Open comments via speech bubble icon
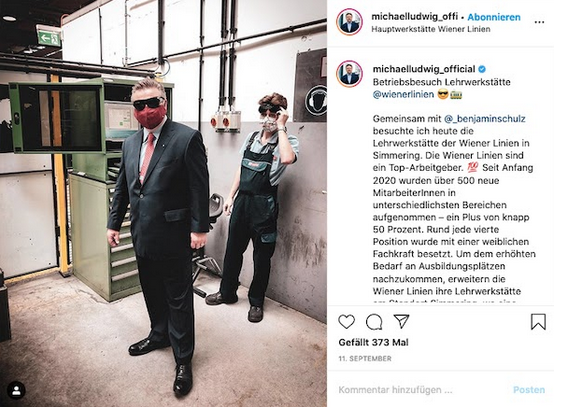Screen dimensions: 569x407 (374, 322)
